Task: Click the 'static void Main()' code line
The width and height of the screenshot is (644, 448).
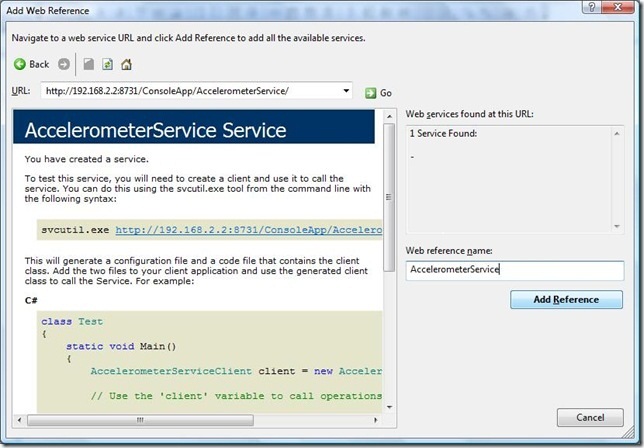Action: tap(121, 346)
